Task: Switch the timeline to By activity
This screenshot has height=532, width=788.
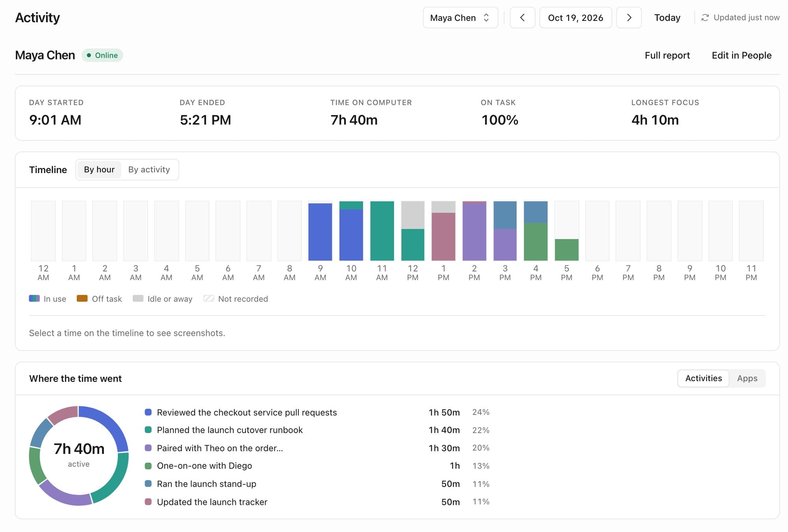Action: (x=149, y=169)
